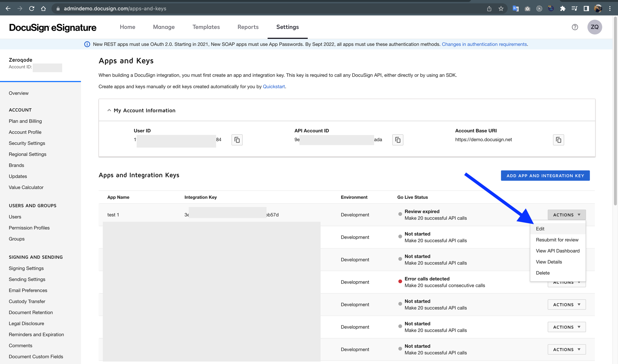Click the info icon in the notice banner
Image resolution: width=618 pixels, height=364 pixels.
click(87, 44)
